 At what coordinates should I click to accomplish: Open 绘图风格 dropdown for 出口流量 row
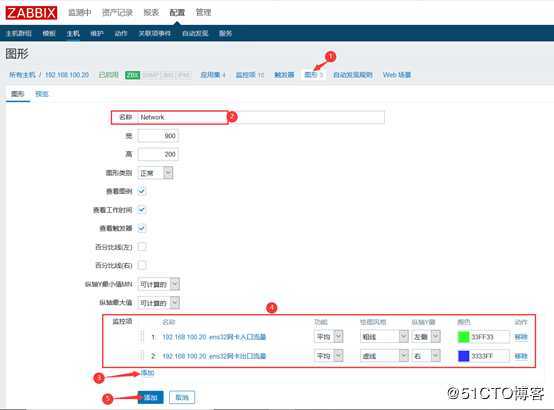pos(384,356)
